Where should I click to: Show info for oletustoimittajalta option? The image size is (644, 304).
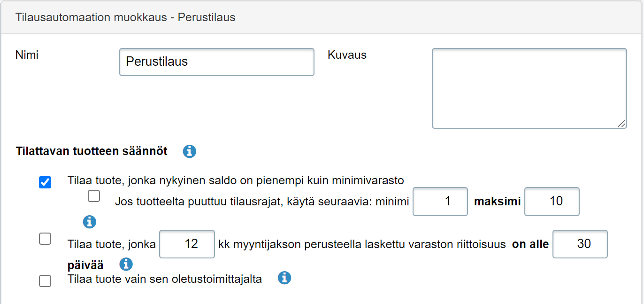point(284,278)
